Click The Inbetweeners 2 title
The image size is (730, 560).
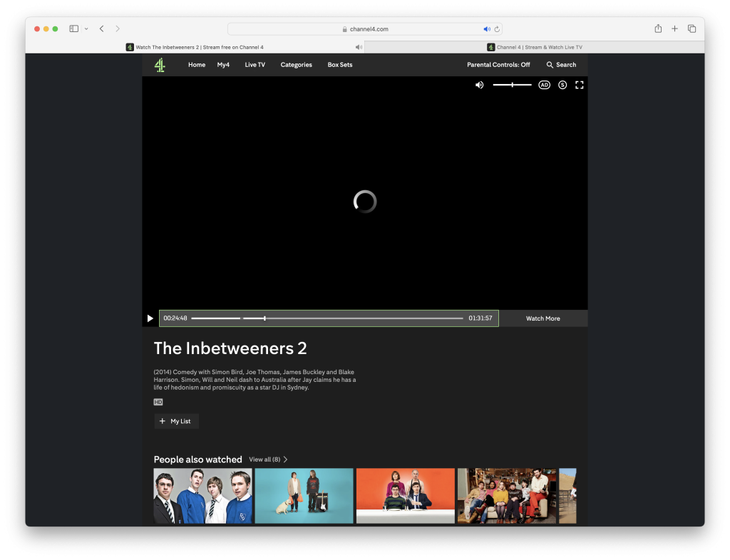(x=230, y=348)
